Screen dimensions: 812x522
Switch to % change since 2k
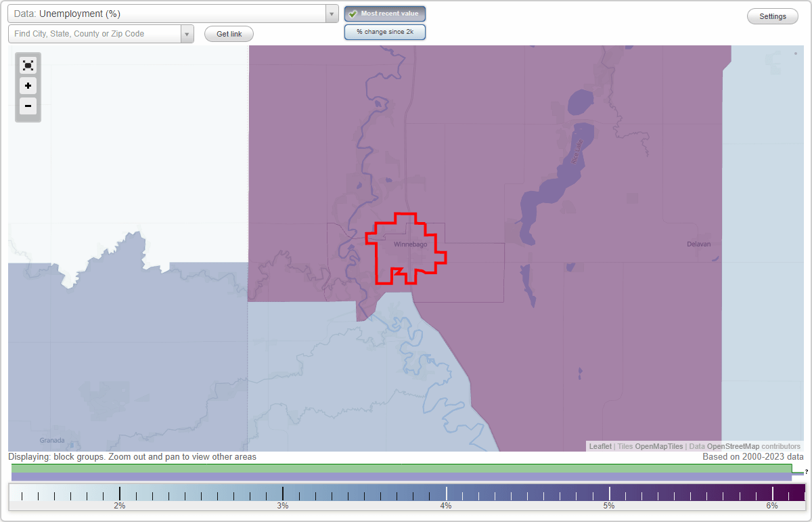(x=385, y=32)
